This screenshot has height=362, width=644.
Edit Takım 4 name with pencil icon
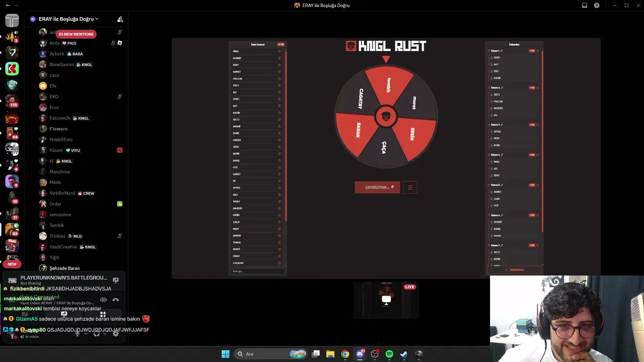[502, 155]
